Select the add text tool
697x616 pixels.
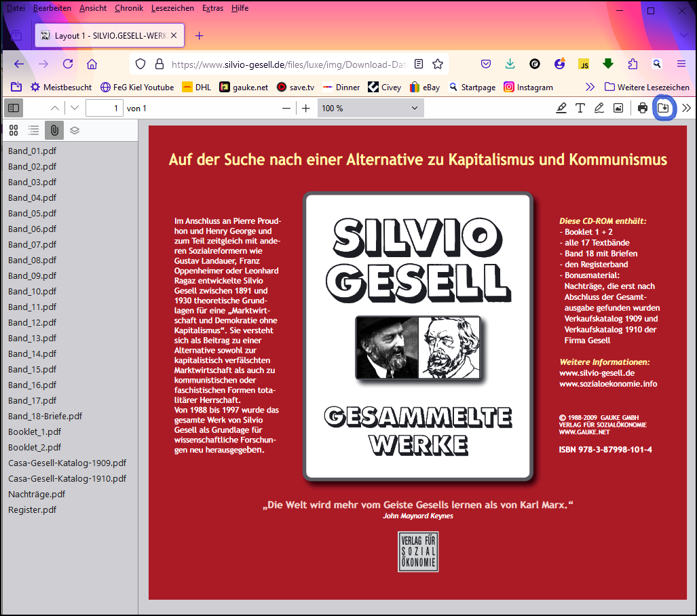(580, 108)
